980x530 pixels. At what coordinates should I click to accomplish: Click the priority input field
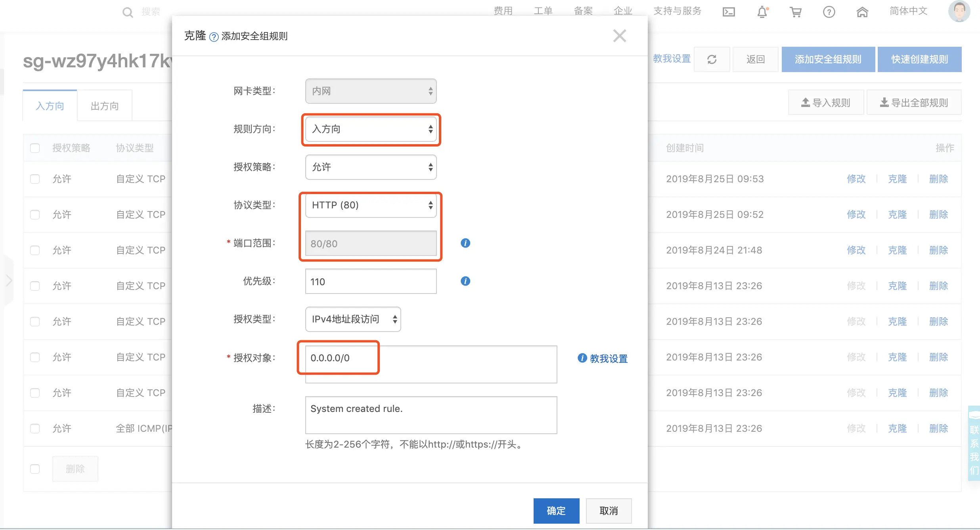371,282
